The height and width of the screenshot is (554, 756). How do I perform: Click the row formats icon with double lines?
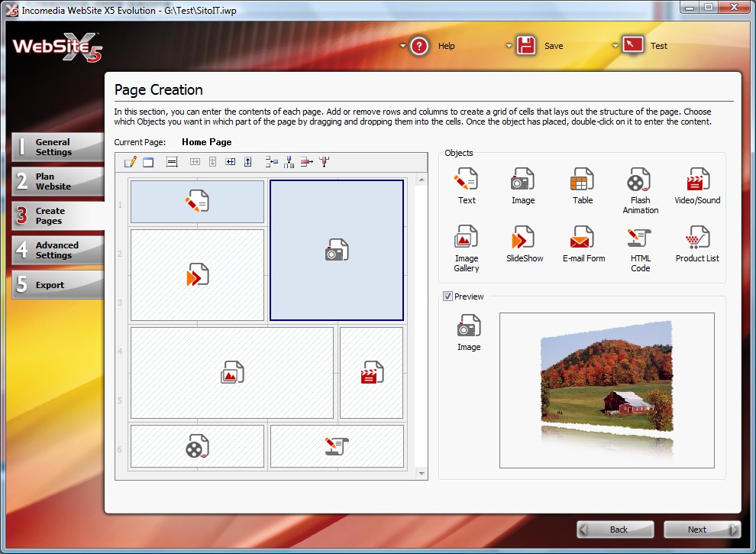click(x=172, y=162)
